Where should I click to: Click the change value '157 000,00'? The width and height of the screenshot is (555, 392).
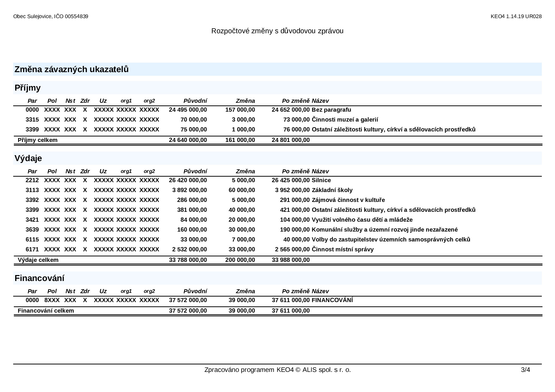[240, 110]
